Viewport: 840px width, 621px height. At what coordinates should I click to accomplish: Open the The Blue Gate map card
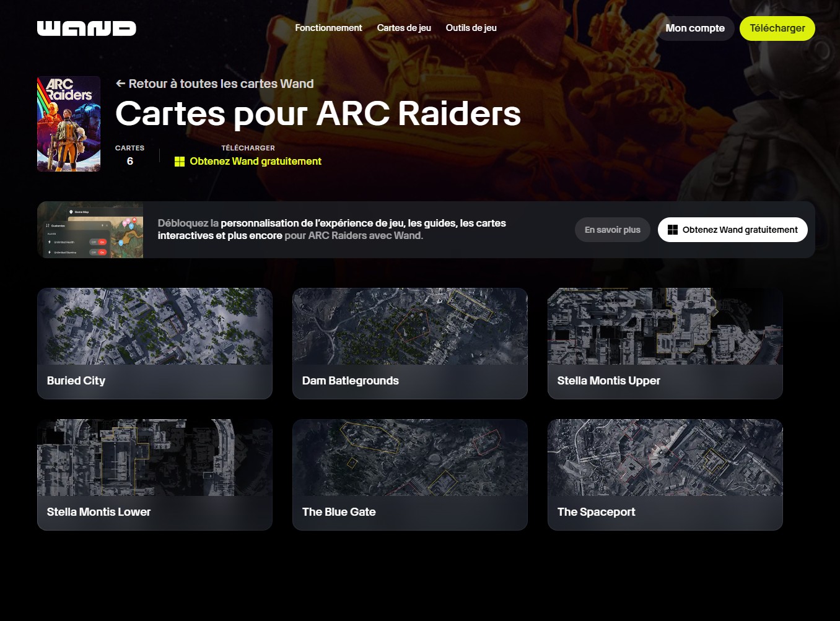coord(410,475)
